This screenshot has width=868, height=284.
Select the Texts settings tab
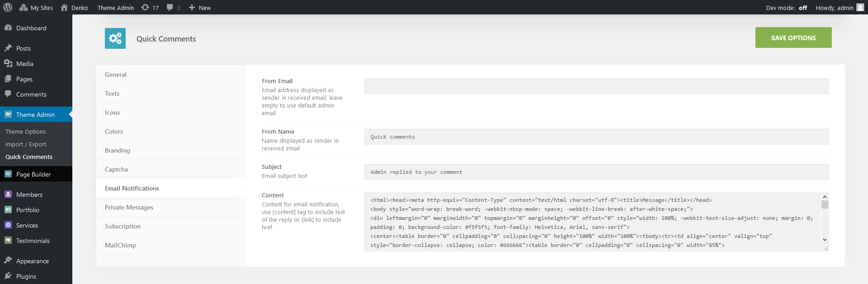point(171,93)
